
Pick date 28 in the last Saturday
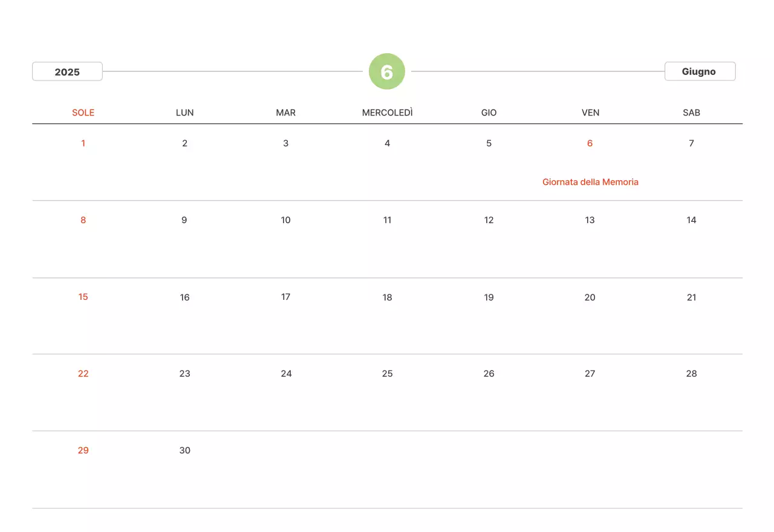click(691, 374)
